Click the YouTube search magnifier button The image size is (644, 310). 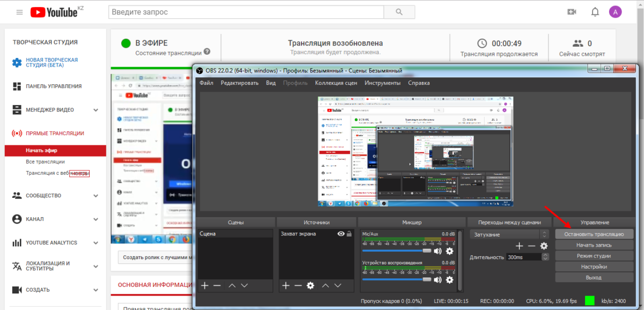pyautogui.click(x=399, y=12)
